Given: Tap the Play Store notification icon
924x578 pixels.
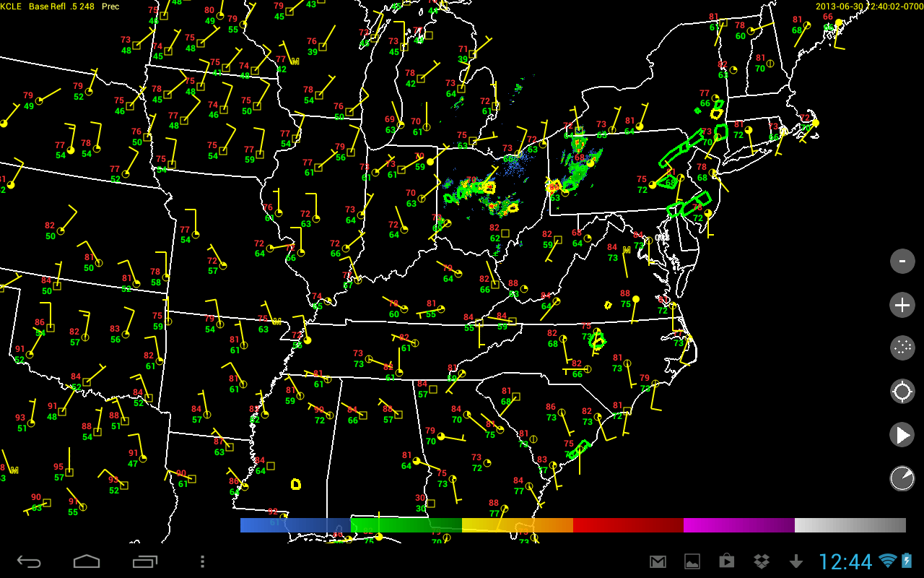Looking at the screenshot, I should tap(726, 560).
